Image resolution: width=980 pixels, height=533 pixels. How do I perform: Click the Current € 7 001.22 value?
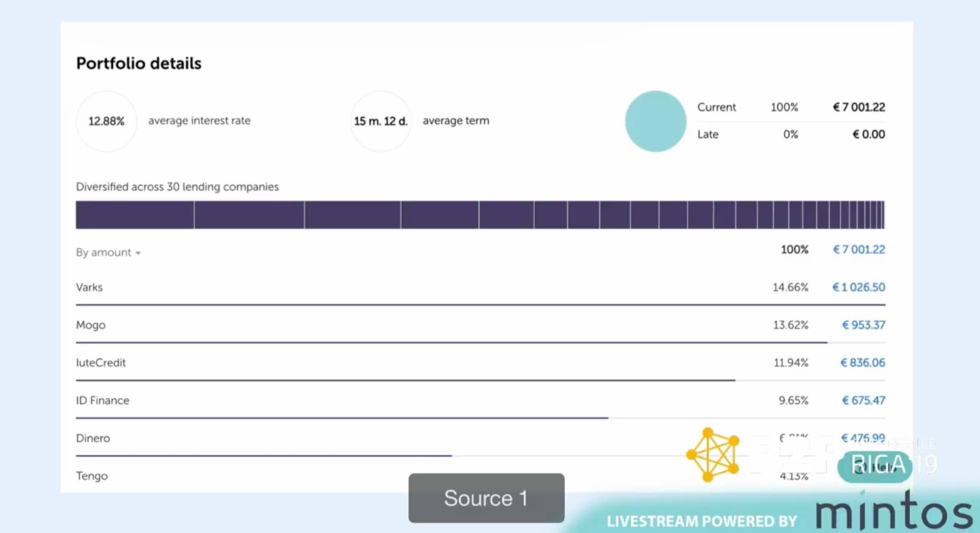tap(859, 107)
